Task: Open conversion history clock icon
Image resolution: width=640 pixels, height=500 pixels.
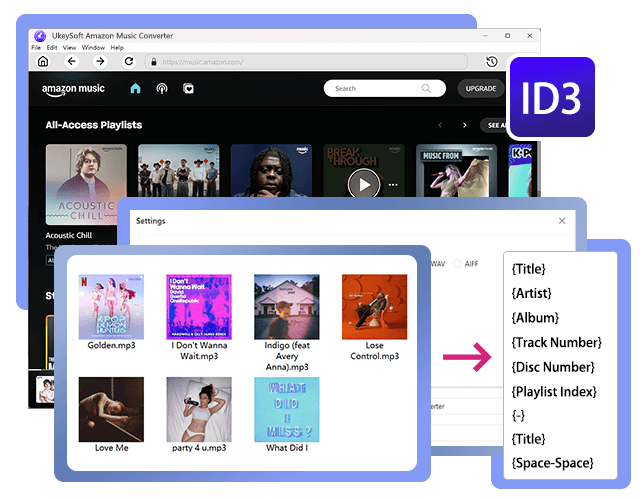Action: click(x=492, y=62)
